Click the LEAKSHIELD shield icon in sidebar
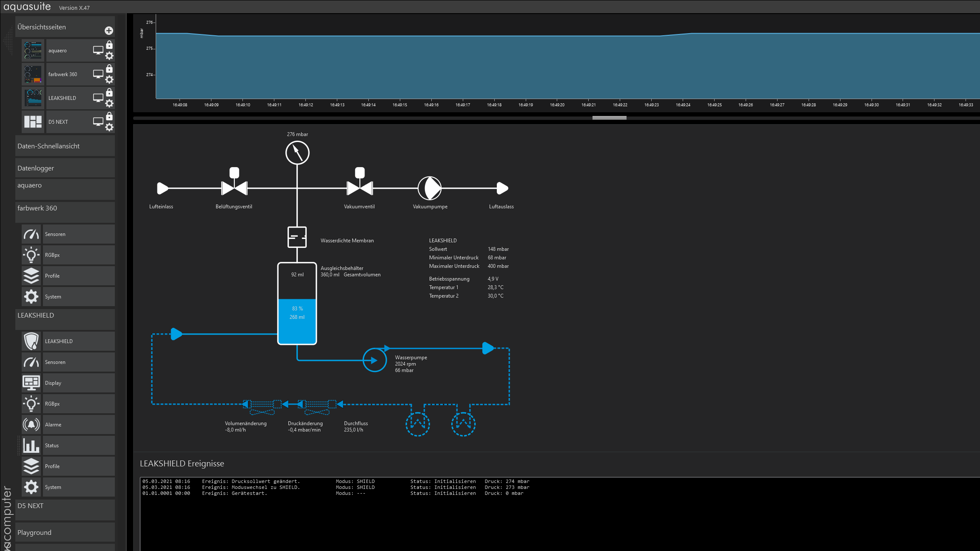 click(31, 341)
